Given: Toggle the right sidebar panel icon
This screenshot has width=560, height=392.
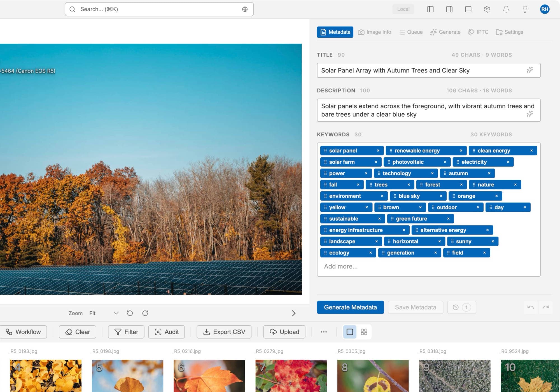Looking at the screenshot, I should click(449, 9).
